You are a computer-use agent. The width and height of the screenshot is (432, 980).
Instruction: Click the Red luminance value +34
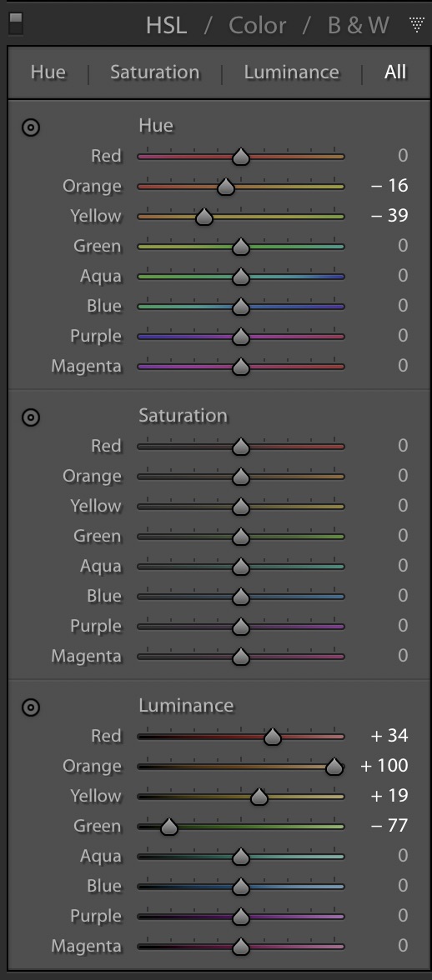pos(389,736)
